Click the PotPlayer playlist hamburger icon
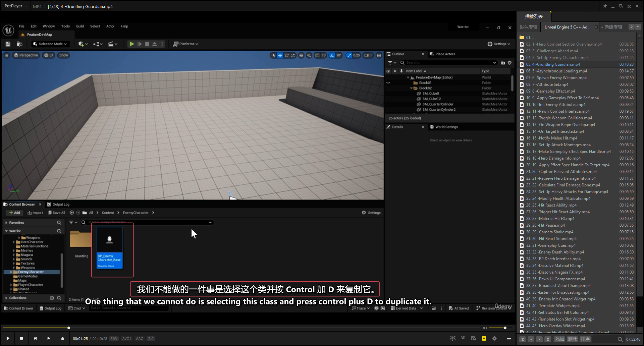Image resolution: width=644 pixels, height=346 pixels. pyautogui.click(x=509, y=338)
